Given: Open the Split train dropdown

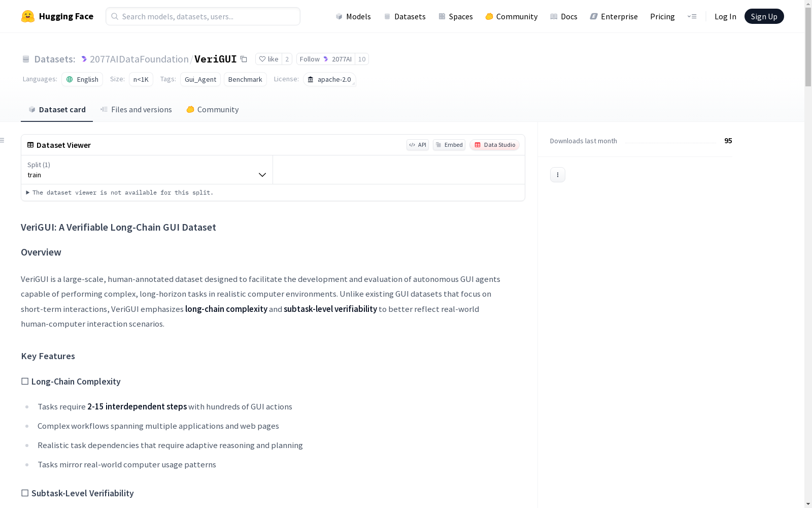Looking at the screenshot, I should click(147, 170).
